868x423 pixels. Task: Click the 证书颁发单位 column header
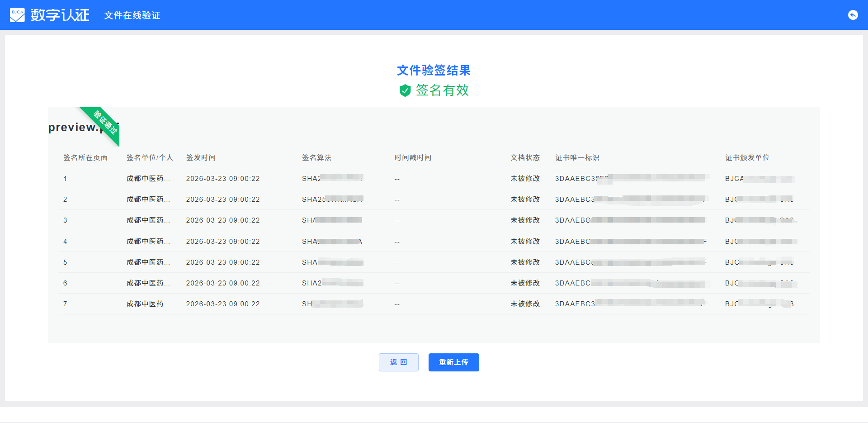[x=747, y=157]
